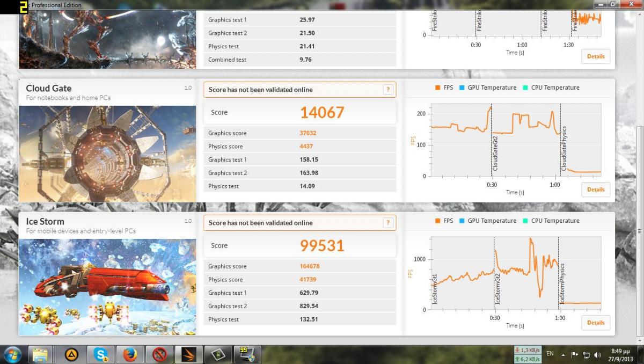Screen dimensions: 644x364
Task: Click Fire Strike Physics test value 21.41
Action: pyautogui.click(x=307, y=46)
